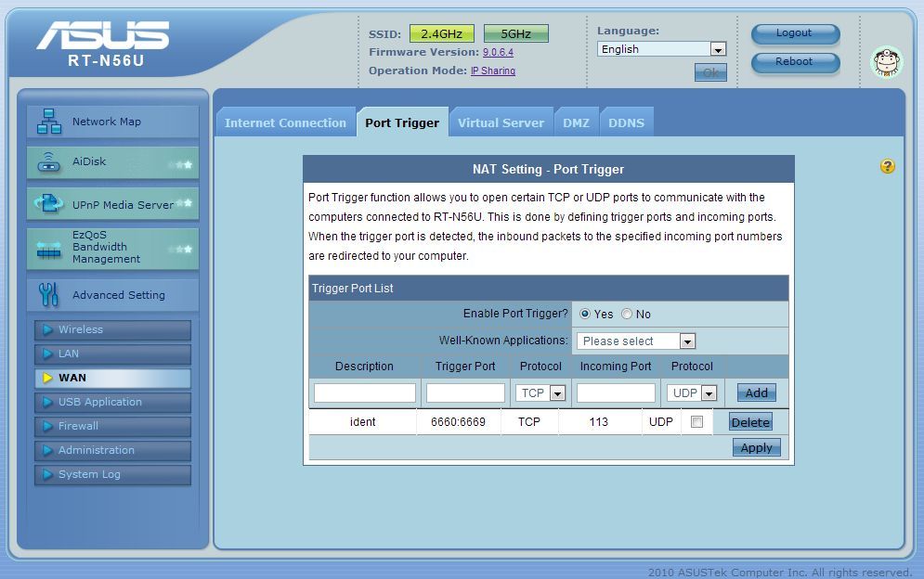Click the Description input field
The image size is (924, 579).
point(364,393)
